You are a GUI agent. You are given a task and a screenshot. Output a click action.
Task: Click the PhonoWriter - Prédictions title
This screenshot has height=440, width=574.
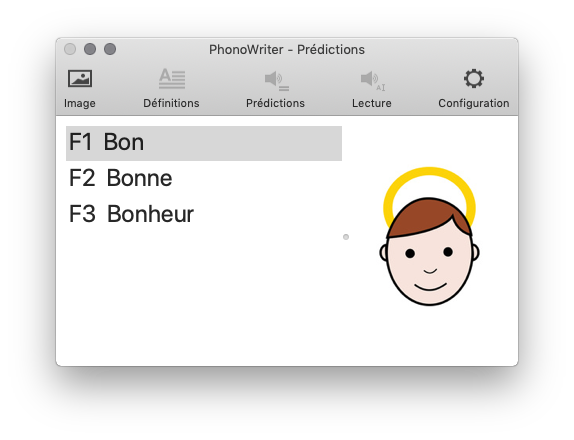pyautogui.click(x=287, y=49)
